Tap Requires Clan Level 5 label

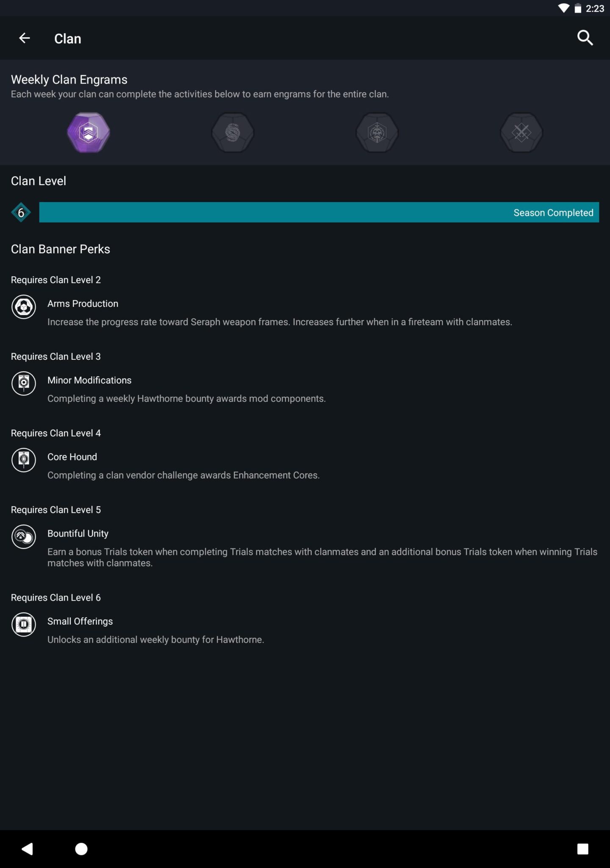point(56,509)
